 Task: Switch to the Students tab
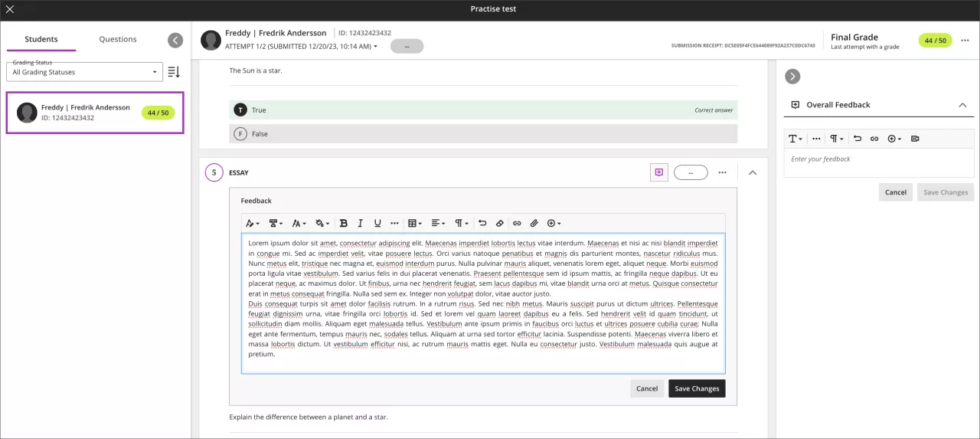coord(41,39)
